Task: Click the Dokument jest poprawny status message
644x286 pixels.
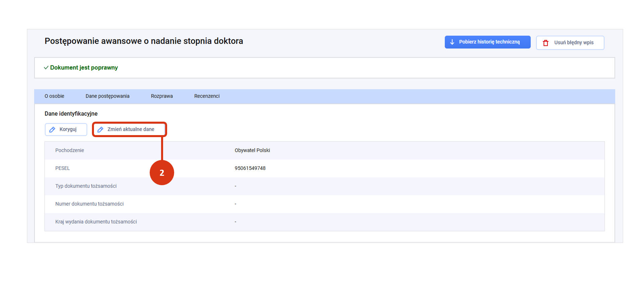Action: [x=84, y=68]
